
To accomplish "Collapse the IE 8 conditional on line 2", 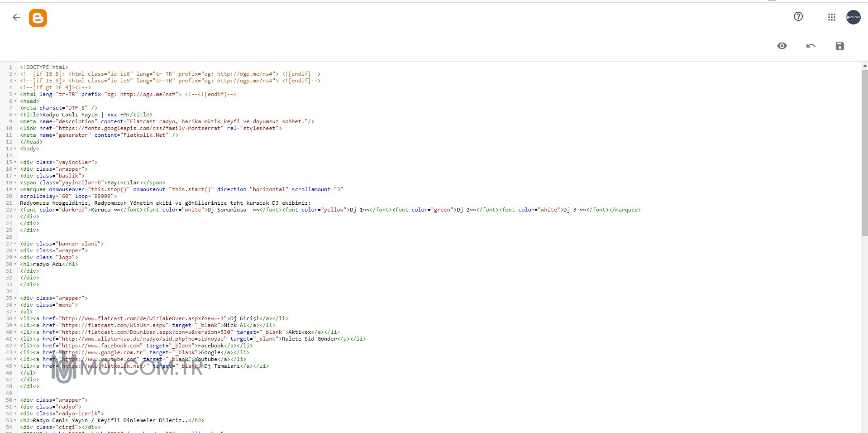I will tap(15, 73).
